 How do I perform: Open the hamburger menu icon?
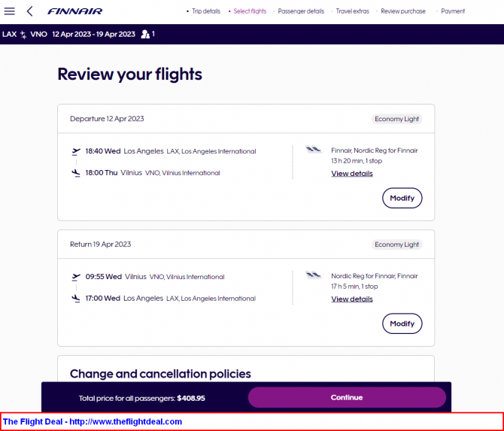(9, 11)
